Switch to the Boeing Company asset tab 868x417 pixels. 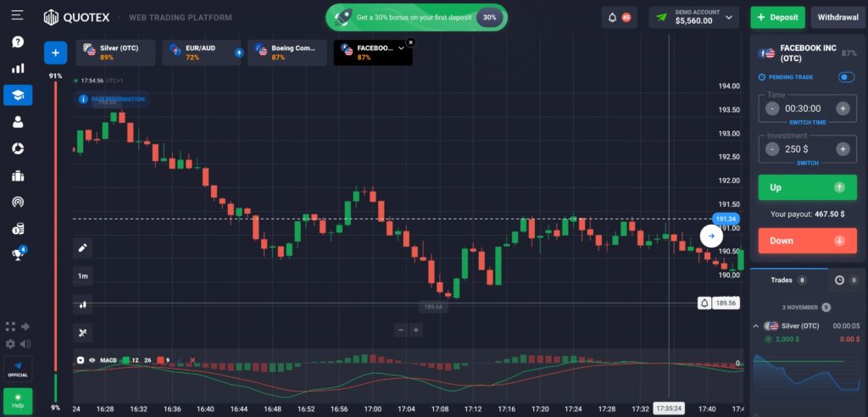point(287,53)
